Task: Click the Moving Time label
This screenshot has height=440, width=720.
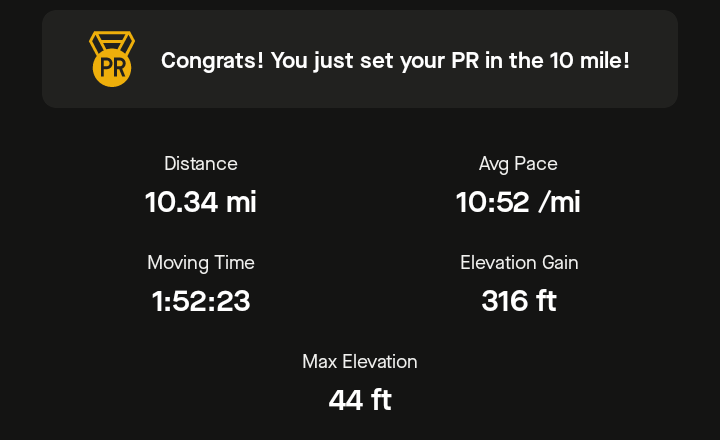Action: click(x=201, y=263)
